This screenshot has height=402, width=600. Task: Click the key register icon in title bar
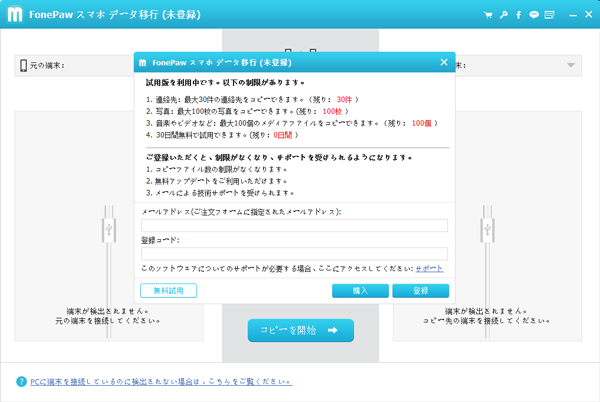[504, 15]
